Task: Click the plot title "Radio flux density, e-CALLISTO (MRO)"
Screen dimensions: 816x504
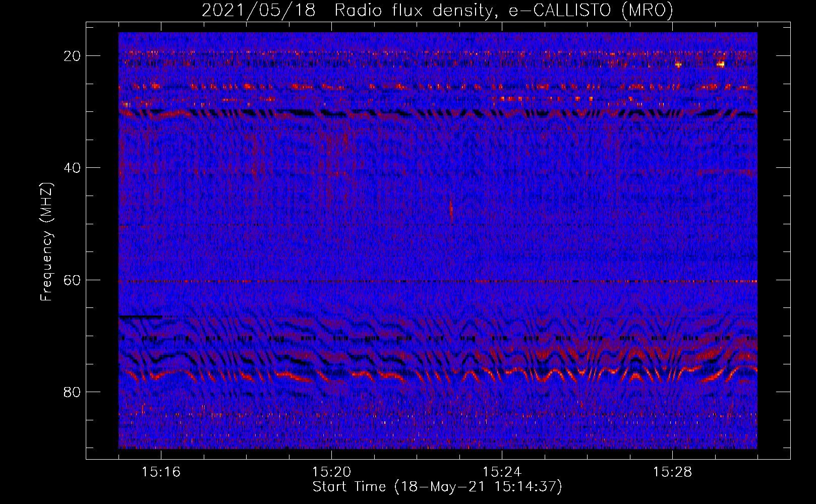Action: click(503, 10)
